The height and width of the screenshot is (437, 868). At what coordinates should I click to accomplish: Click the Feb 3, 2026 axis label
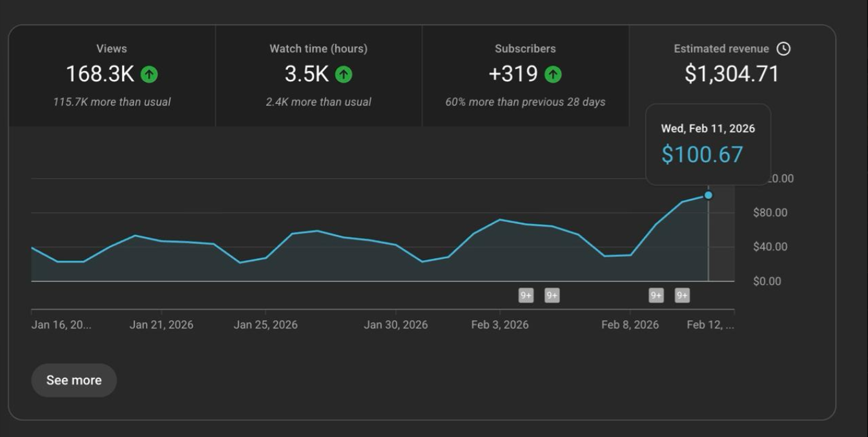click(x=500, y=325)
